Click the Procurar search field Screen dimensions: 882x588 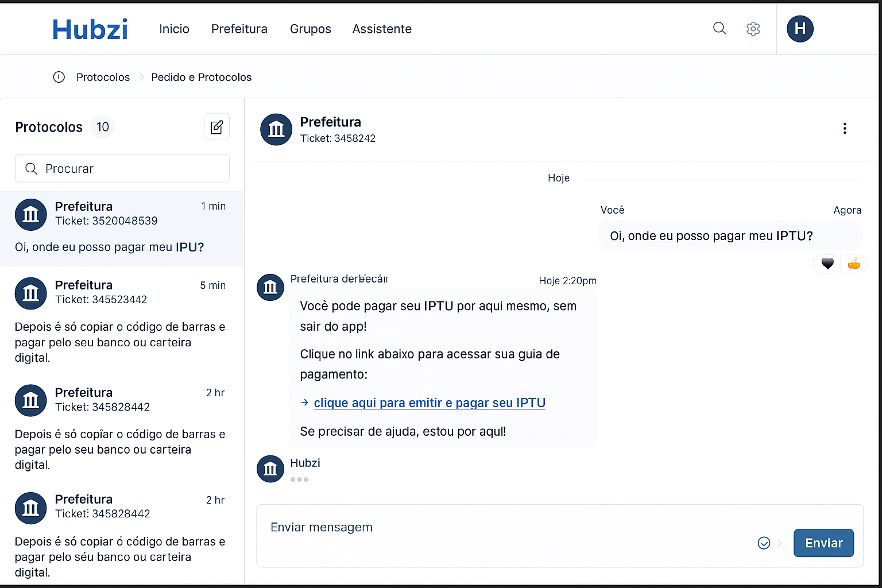[x=122, y=169]
